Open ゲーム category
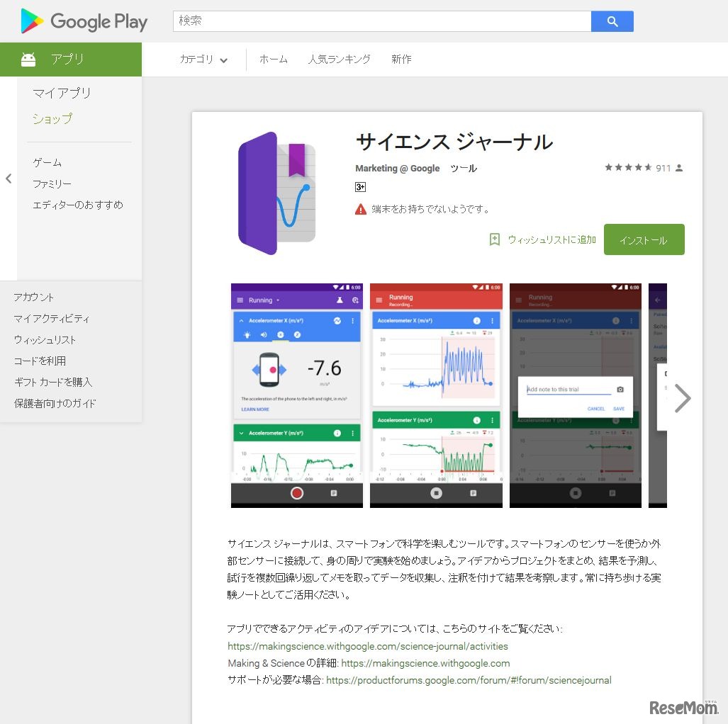 coord(47,162)
